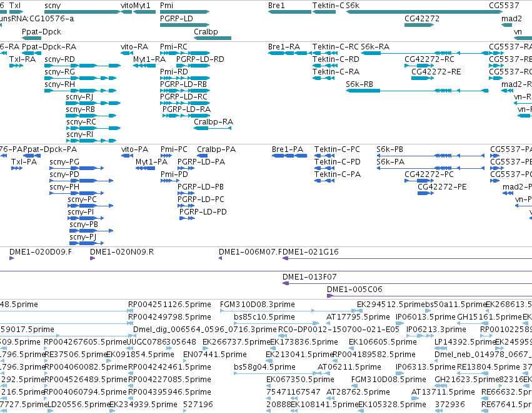Select the S6k gene label
Viewport: 532px width, 414px height.
point(353,6)
